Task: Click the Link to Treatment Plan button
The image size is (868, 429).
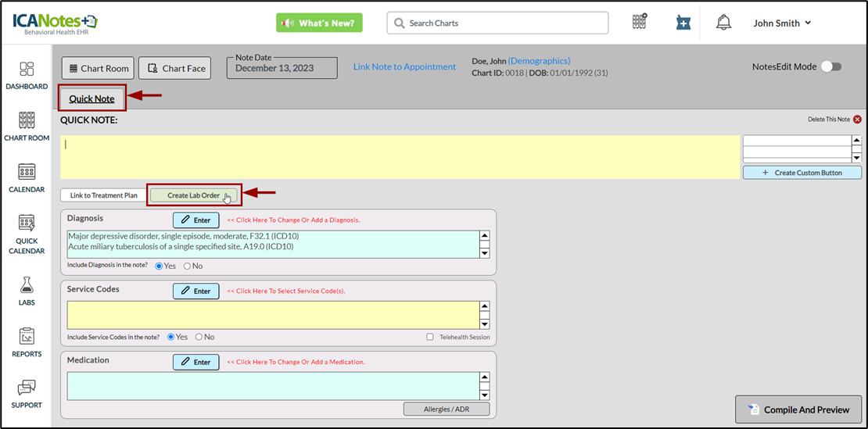Action: tap(104, 195)
